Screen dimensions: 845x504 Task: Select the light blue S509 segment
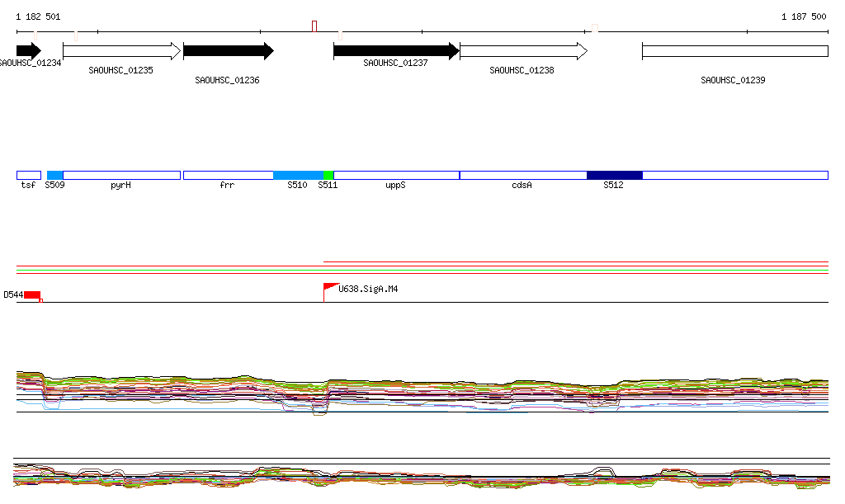pyautogui.click(x=54, y=175)
